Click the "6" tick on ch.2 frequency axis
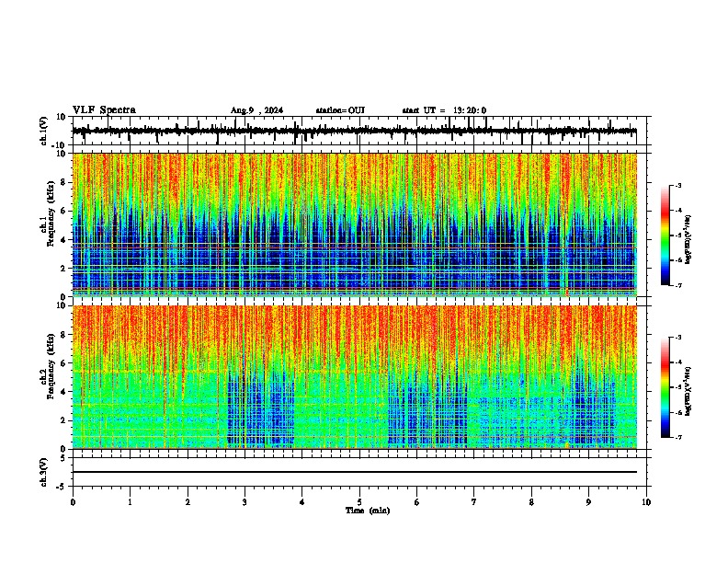The height and width of the screenshot is (563, 728). tap(64, 363)
